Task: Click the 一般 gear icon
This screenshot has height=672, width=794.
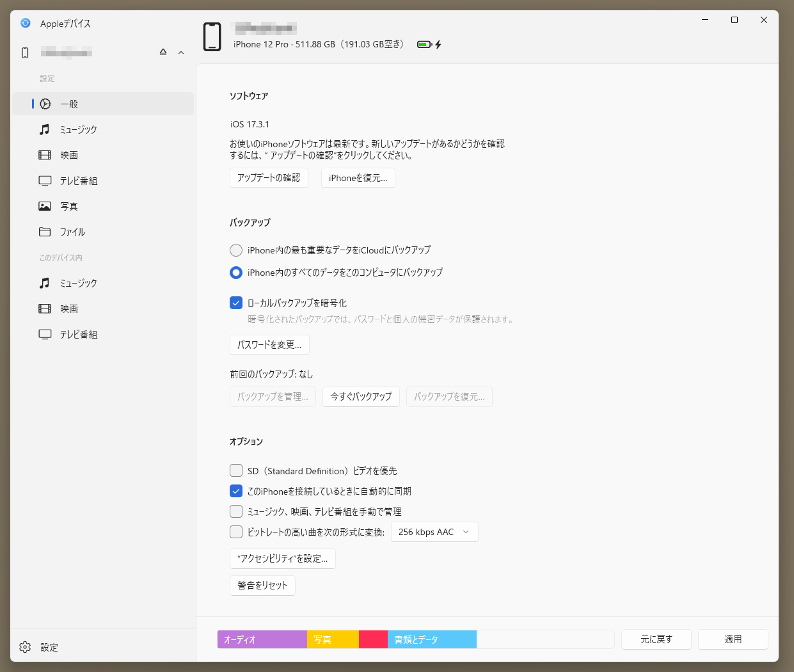Action: [45, 104]
